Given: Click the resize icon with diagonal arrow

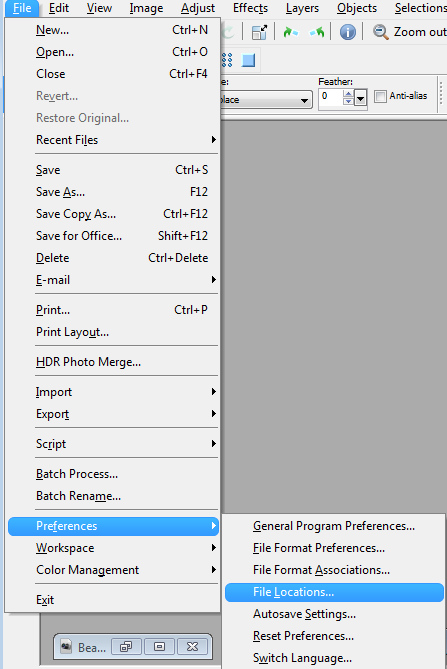Looking at the screenshot, I should 259,32.
